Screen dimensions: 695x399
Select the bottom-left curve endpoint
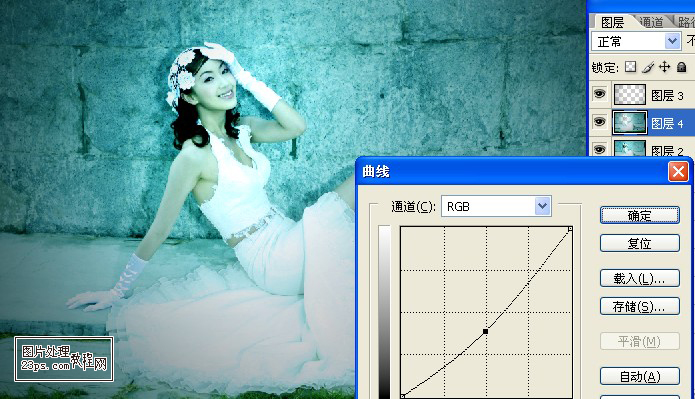coord(402,396)
